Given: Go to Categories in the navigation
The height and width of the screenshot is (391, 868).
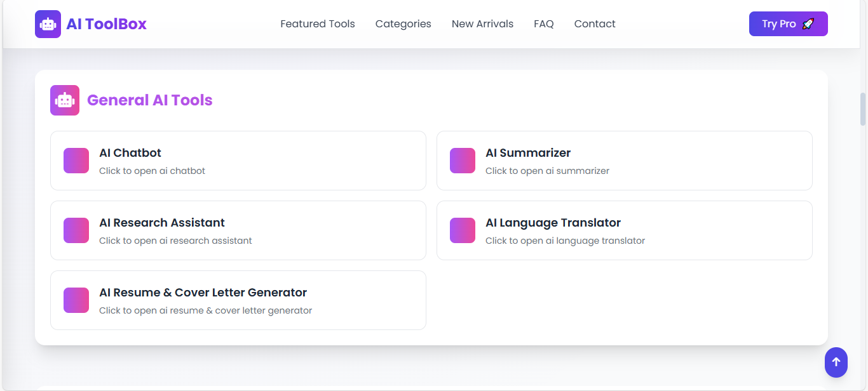Looking at the screenshot, I should [403, 24].
